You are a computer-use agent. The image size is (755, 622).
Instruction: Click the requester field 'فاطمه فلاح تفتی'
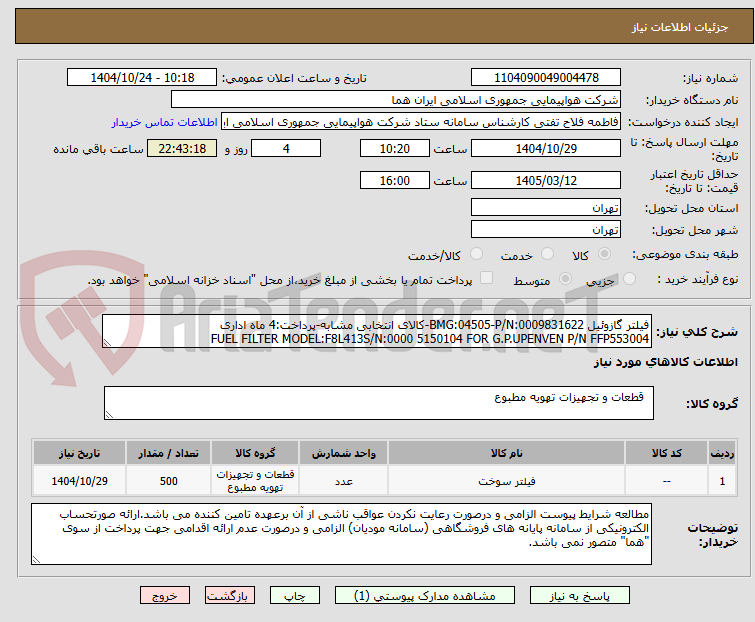(421, 122)
